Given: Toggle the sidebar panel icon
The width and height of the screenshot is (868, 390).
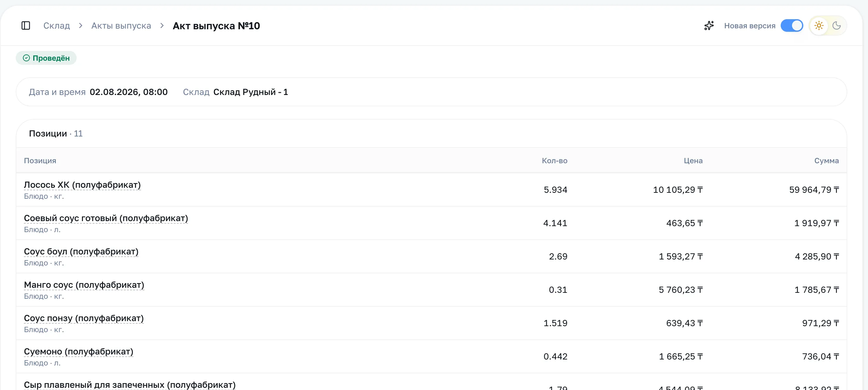Looking at the screenshot, I should [26, 26].
